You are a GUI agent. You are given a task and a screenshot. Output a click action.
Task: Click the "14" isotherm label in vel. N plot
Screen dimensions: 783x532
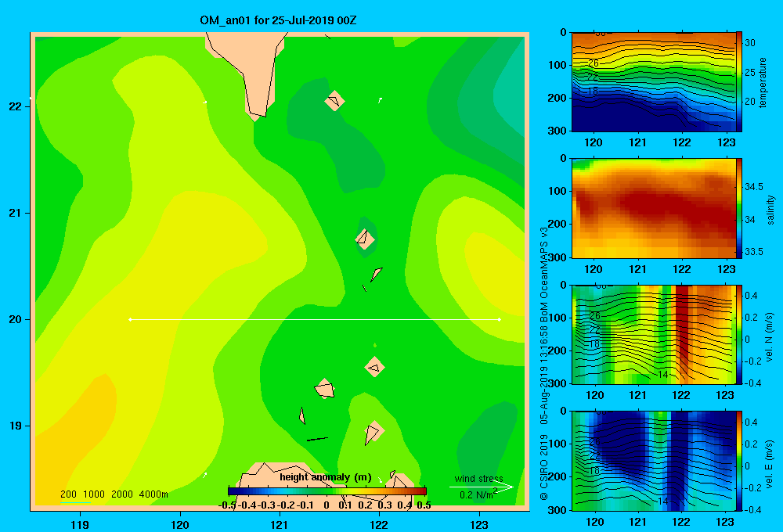pos(662,374)
